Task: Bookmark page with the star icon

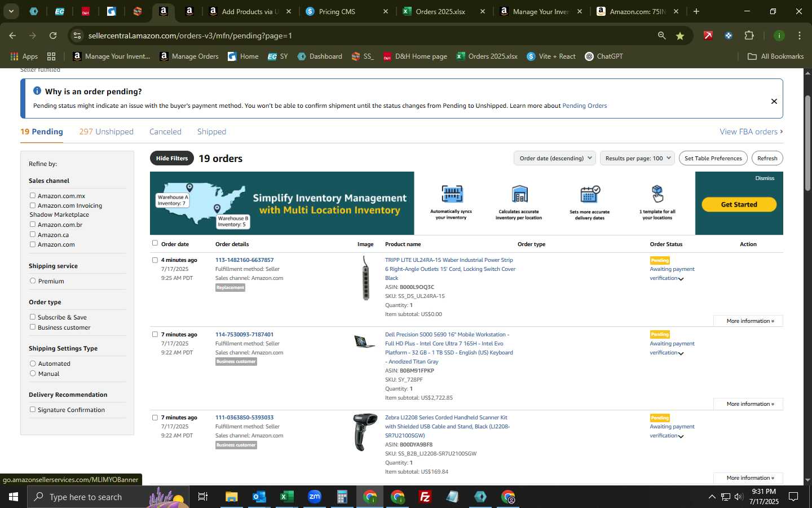Action: 680,36
